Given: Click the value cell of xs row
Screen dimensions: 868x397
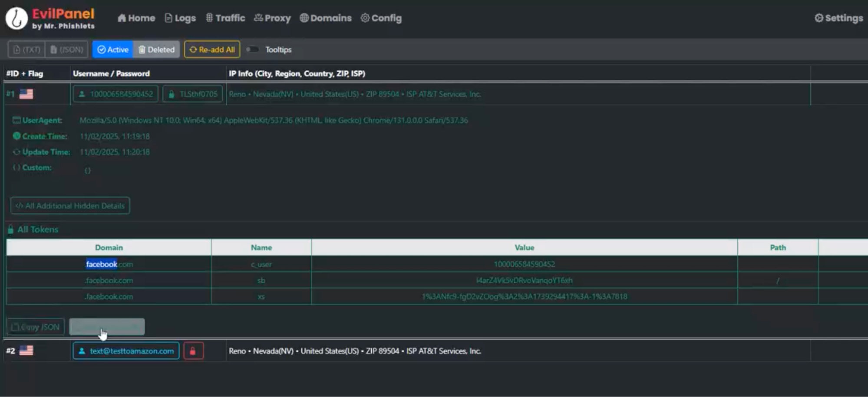Looking at the screenshot, I should [x=524, y=296].
